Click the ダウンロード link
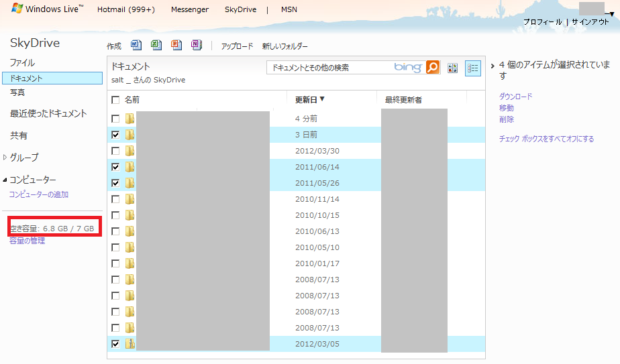620x364 pixels. [x=515, y=97]
